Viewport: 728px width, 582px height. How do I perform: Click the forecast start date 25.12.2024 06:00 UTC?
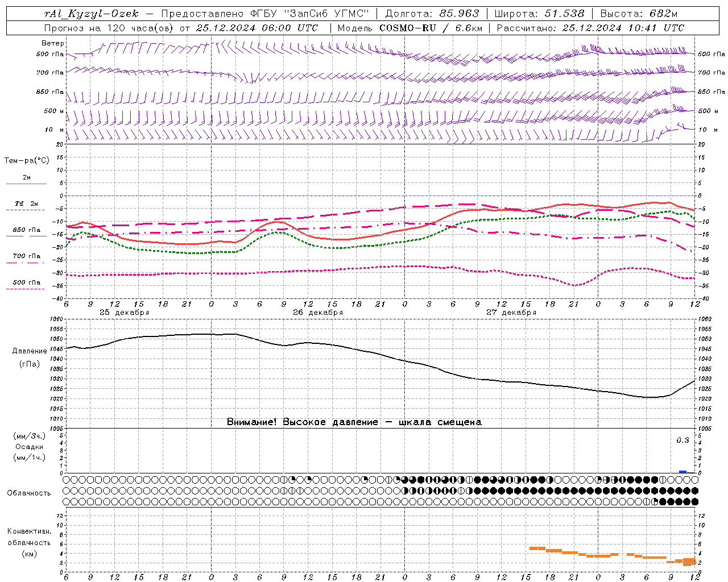pyautogui.click(x=257, y=28)
